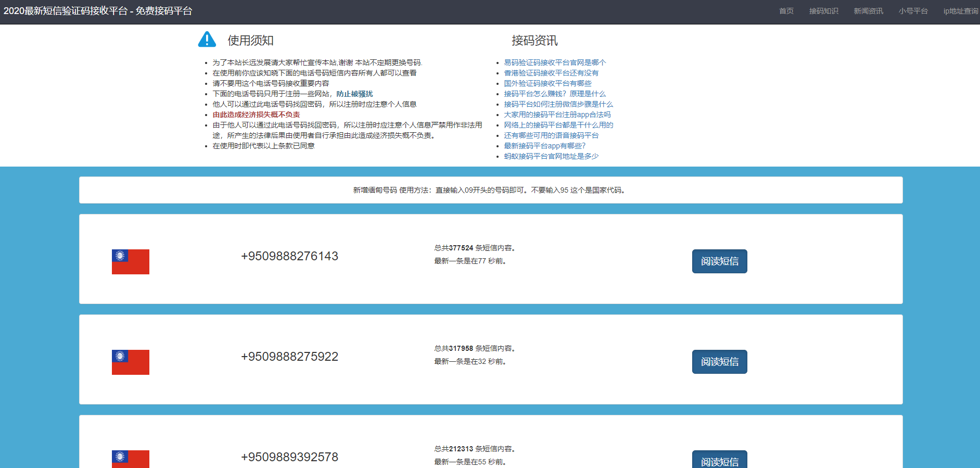The height and width of the screenshot is (468, 980).
Task: Click phone number +9509888275922
Action: [x=289, y=357]
